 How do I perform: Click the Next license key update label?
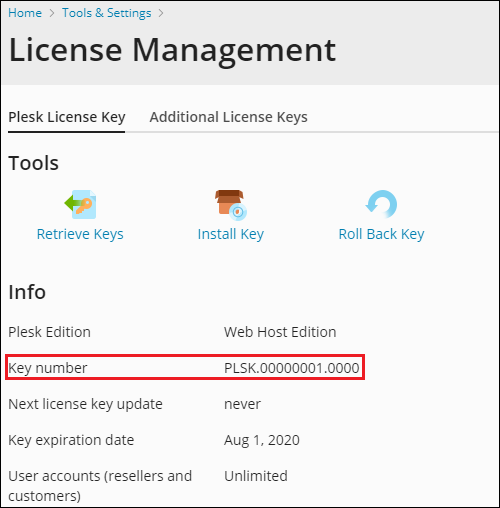coord(85,404)
